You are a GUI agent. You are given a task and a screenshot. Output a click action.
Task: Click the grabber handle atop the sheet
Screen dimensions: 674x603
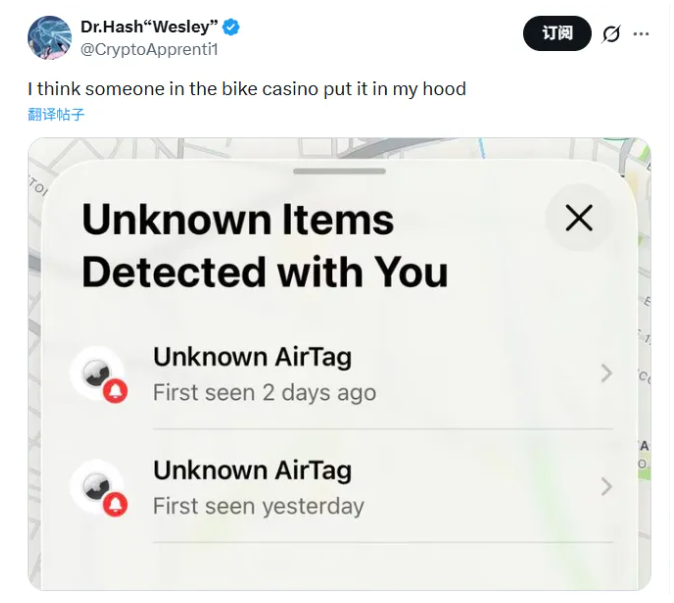pos(340,171)
